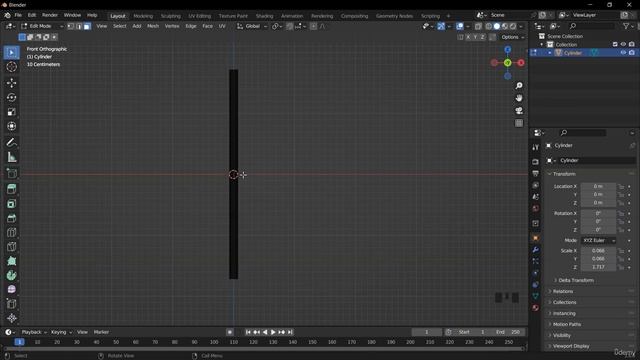
Task: Select the Add Cube tool
Action: pyautogui.click(x=11, y=173)
